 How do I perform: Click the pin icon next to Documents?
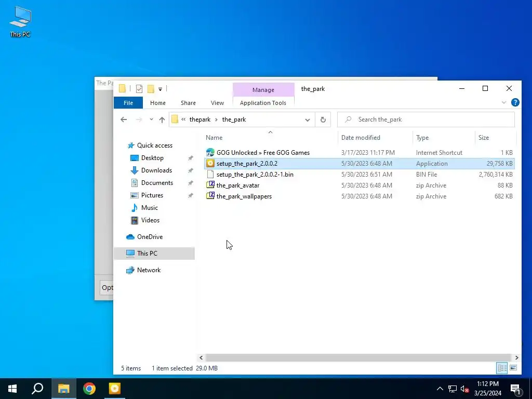click(190, 183)
